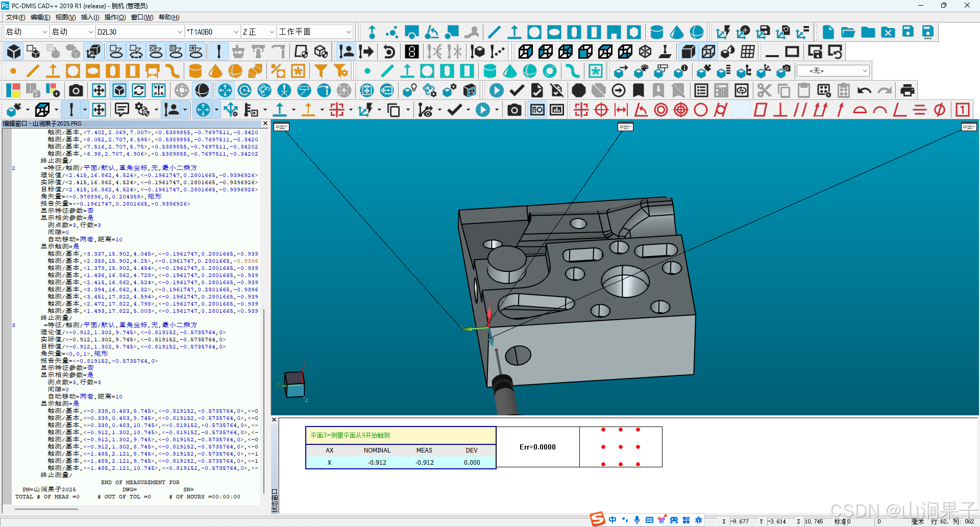Click the red parallelism dimension icon
Screen dimensions: 980x527
pyautogui.click(x=800, y=110)
